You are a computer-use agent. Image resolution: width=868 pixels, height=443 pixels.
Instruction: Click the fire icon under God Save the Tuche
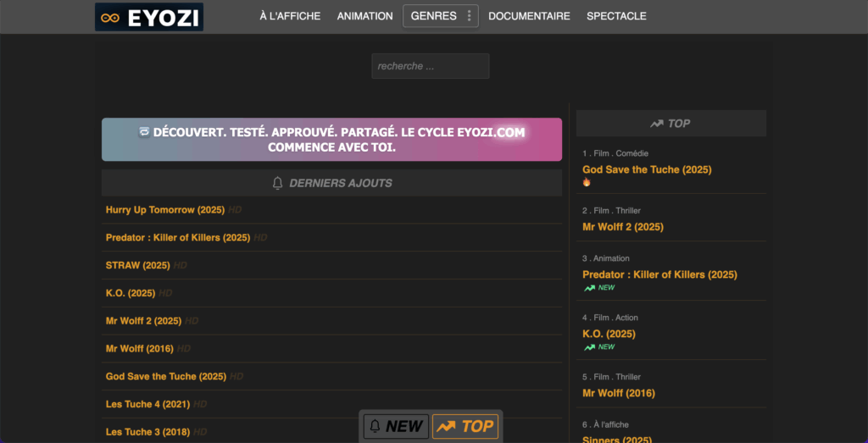click(x=587, y=182)
